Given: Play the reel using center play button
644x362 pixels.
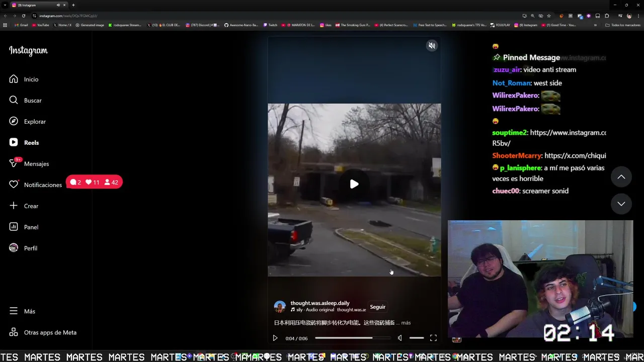Looking at the screenshot, I should pyautogui.click(x=354, y=184).
